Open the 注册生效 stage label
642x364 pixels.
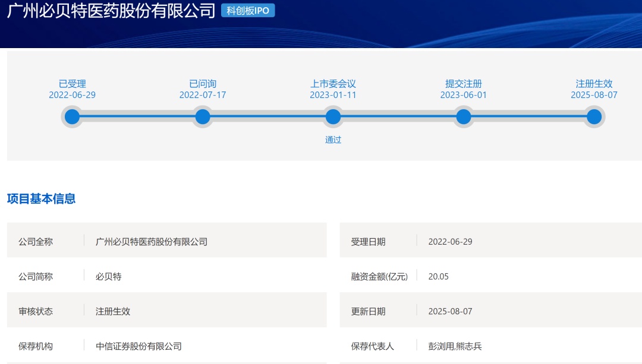(x=594, y=84)
